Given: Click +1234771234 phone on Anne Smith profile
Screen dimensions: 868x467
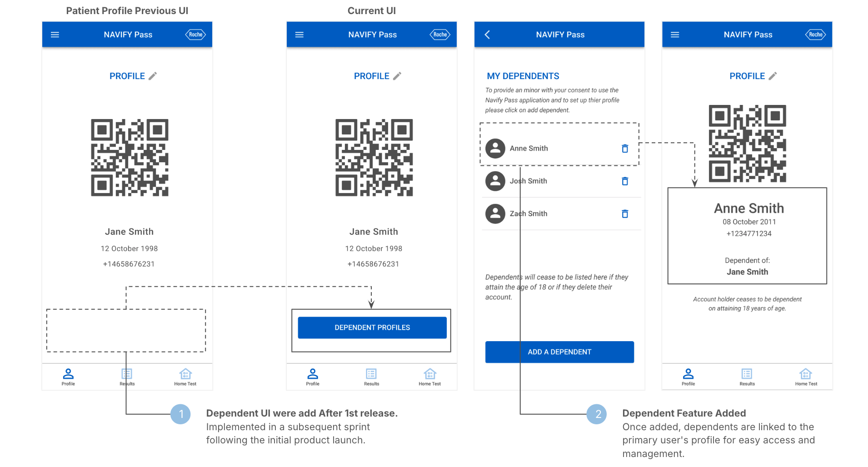Looking at the screenshot, I should coord(749,233).
